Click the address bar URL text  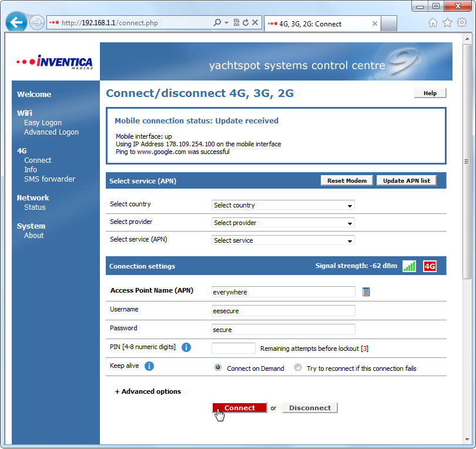tap(109, 23)
